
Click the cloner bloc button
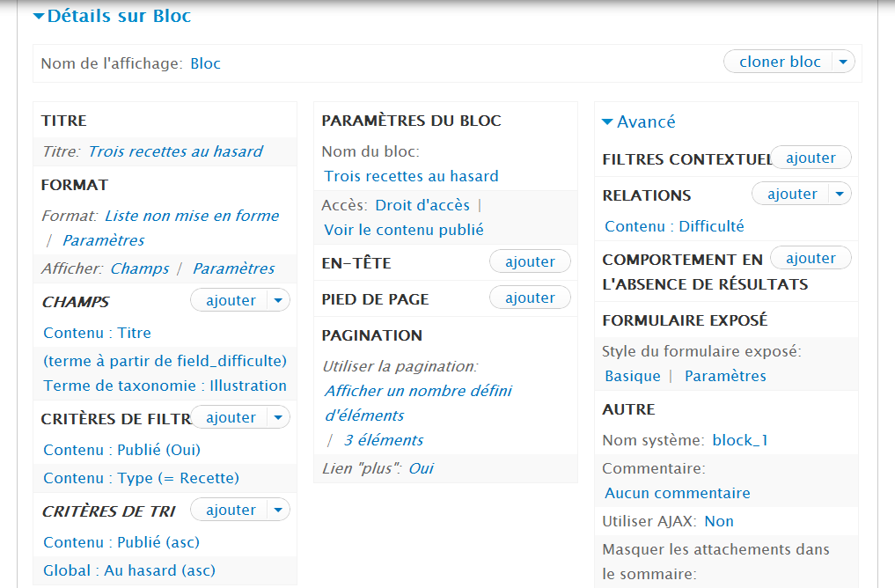tap(780, 62)
